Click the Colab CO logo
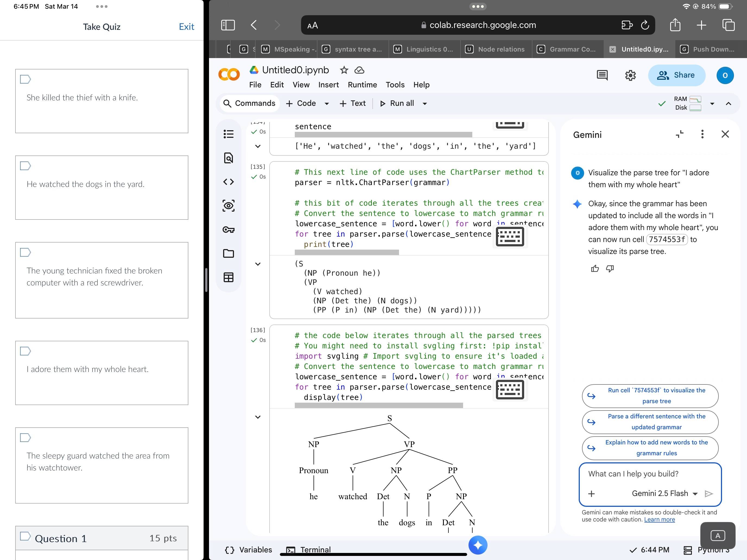 coord(229,74)
